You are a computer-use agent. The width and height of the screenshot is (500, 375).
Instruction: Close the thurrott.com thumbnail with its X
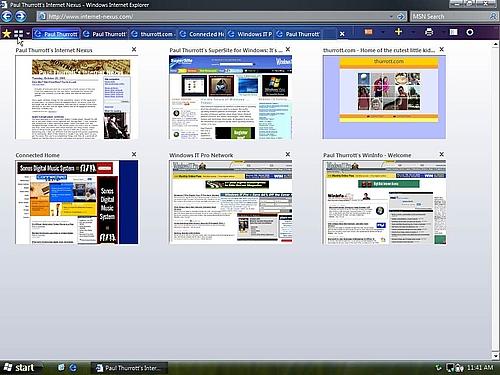[x=441, y=49]
